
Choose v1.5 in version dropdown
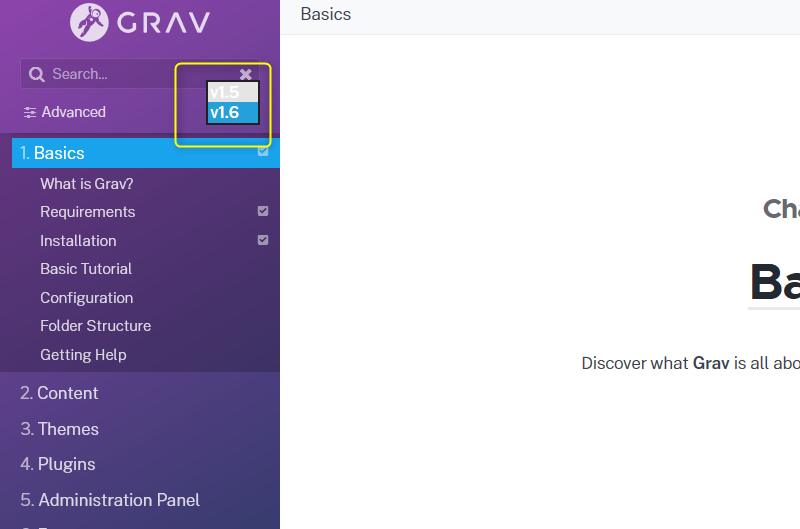pyautogui.click(x=233, y=92)
